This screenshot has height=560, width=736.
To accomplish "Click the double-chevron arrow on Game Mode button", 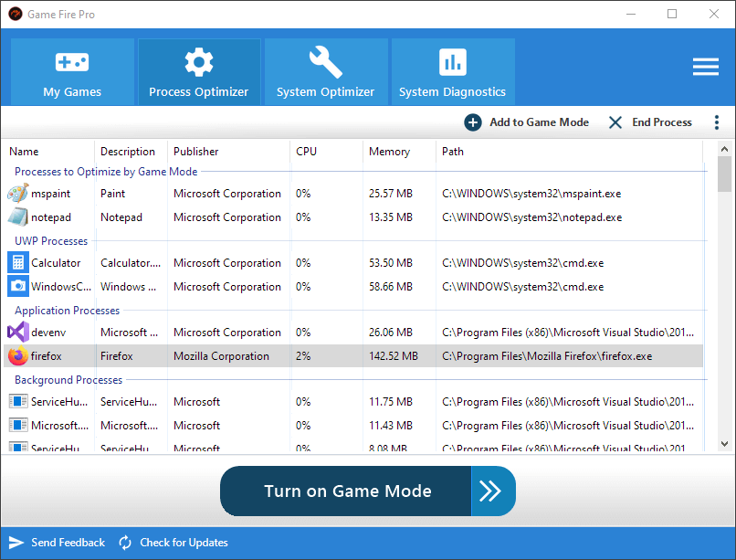I will pos(490,491).
